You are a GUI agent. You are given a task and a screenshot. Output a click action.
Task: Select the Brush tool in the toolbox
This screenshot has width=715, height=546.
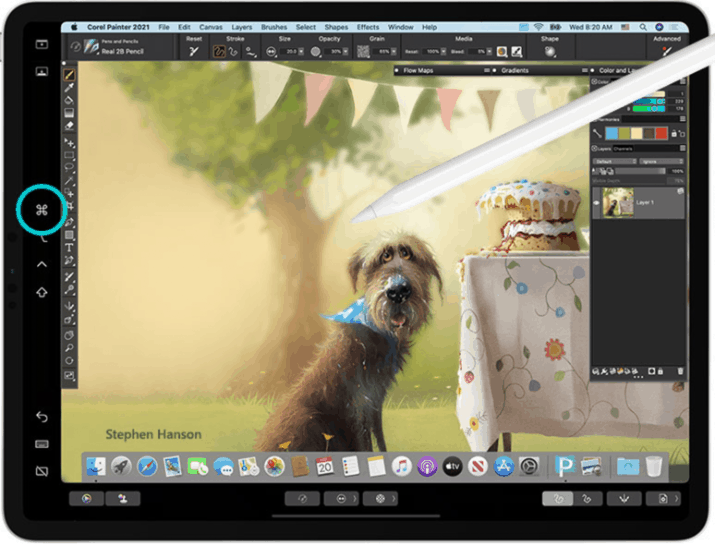pos(69,74)
